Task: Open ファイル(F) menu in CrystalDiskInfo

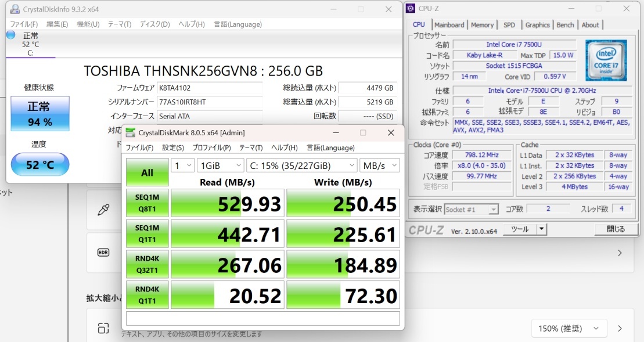Action: click(24, 24)
